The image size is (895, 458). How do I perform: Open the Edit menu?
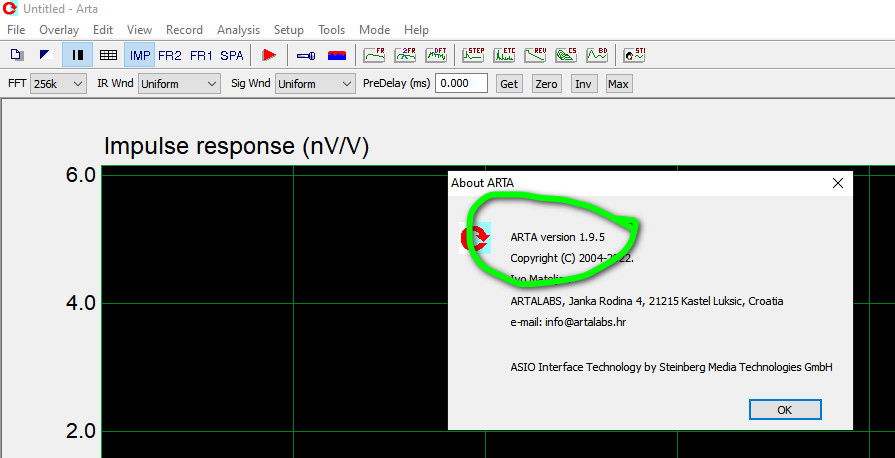pos(103,30)
